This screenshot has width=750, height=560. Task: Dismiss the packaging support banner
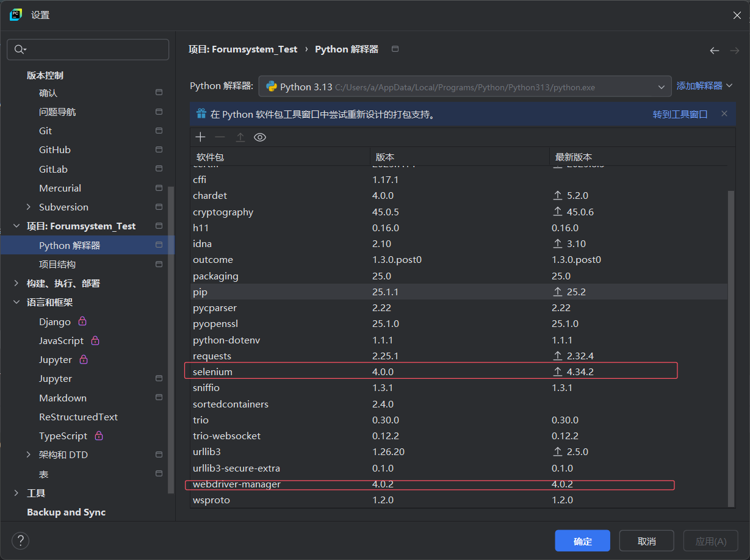(724, 113)
